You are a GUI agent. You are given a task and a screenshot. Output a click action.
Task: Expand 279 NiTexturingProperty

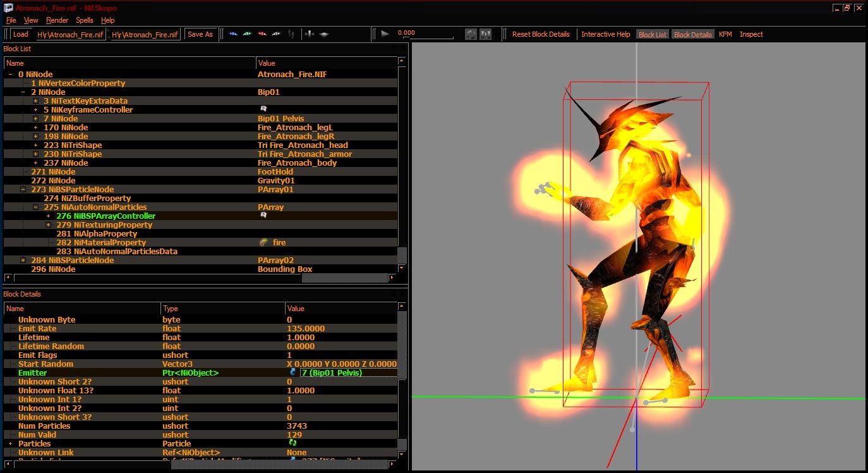[x=49, y=225]
